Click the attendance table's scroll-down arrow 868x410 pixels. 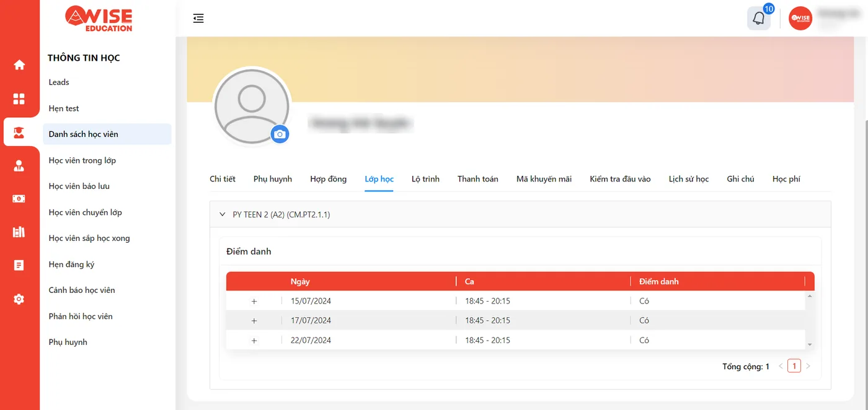[x=809, y=345]
